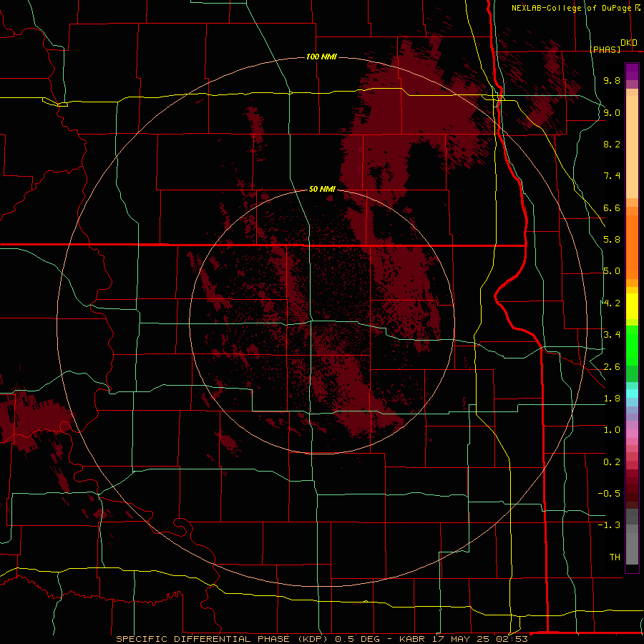Click the 5.8 value on the color scale
This screenshot has width=644, height=644.
(x=612, y=240)
